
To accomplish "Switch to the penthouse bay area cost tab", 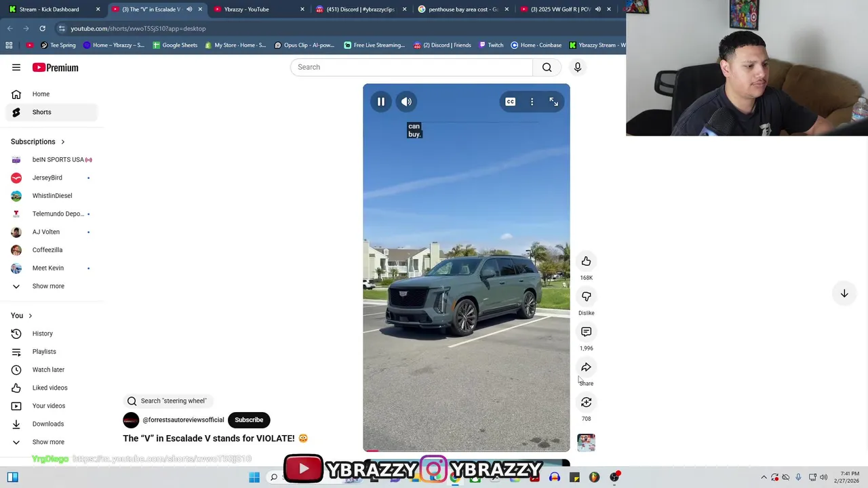I will (x=463, y=9).
